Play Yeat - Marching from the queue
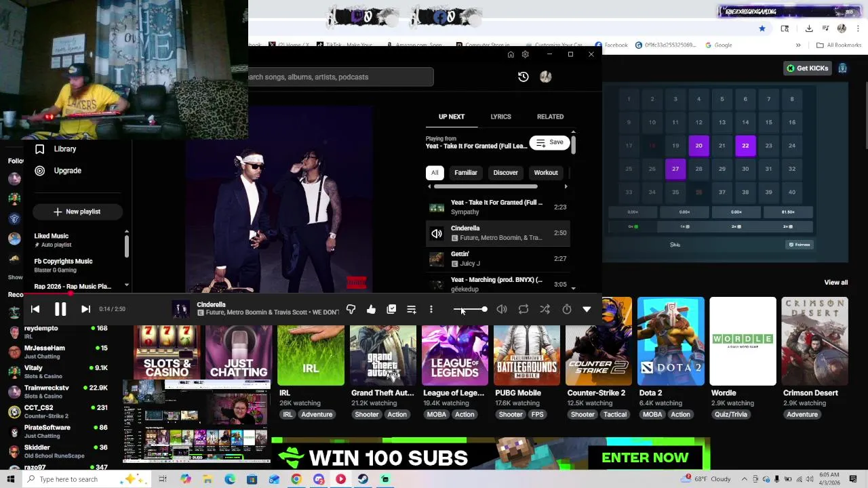The height and width of the screenshot is (488, 868). point(498,284)
